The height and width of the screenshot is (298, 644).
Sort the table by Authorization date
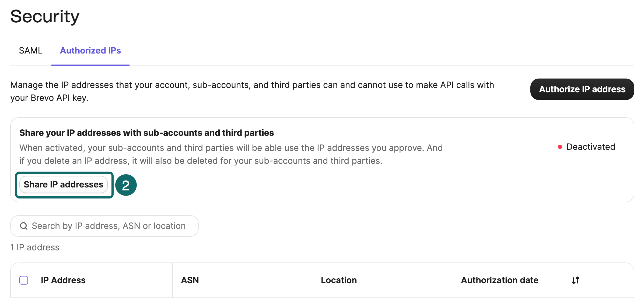[x=500, y=280]
